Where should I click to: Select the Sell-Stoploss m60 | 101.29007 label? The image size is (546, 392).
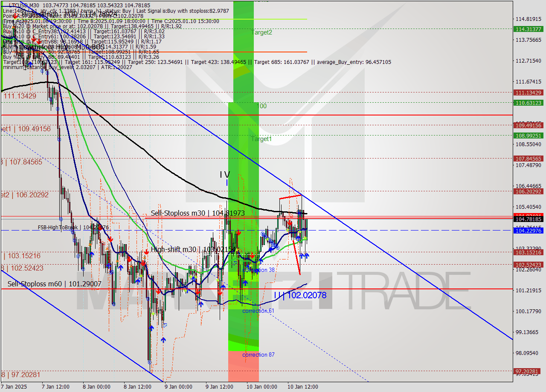tap(54, 284)
